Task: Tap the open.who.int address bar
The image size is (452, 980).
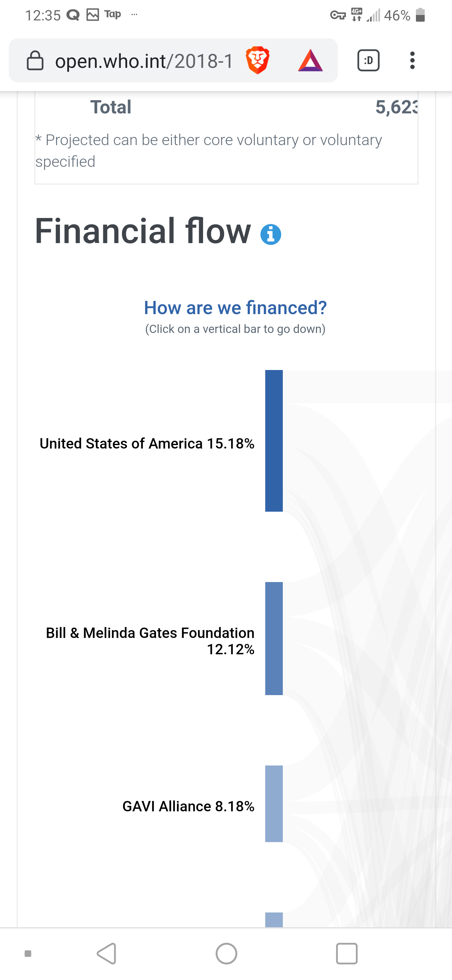Action: click(144, 61)
